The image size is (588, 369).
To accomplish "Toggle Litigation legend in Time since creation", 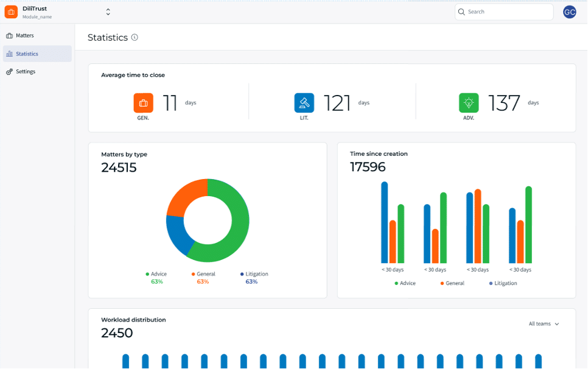I will tap(503, 283).
